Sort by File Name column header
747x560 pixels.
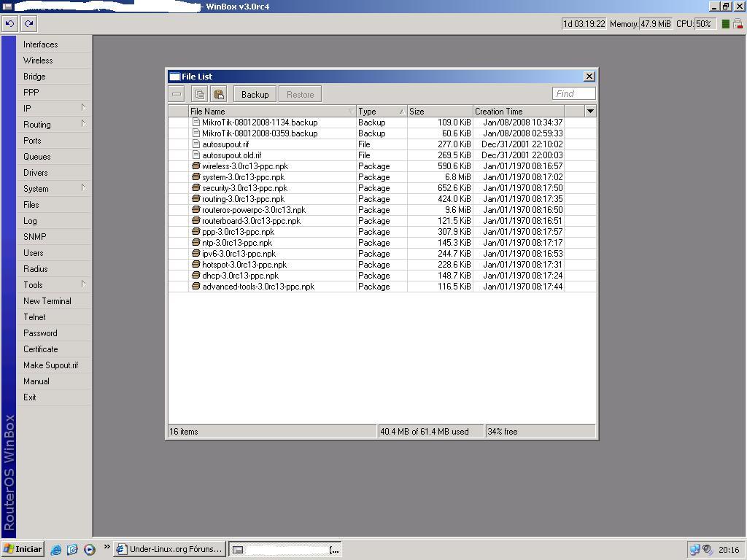tap(272, 111)
